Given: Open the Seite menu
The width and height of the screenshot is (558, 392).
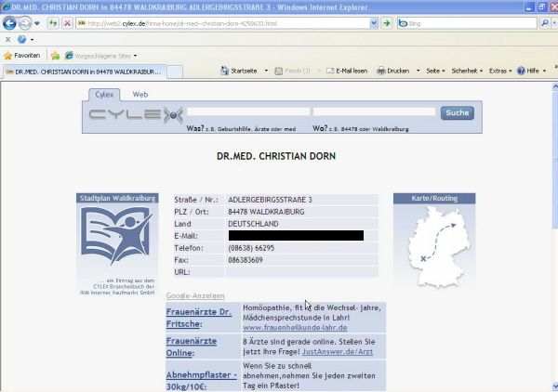Looking at the screenshot, I should tap(435, 71).
